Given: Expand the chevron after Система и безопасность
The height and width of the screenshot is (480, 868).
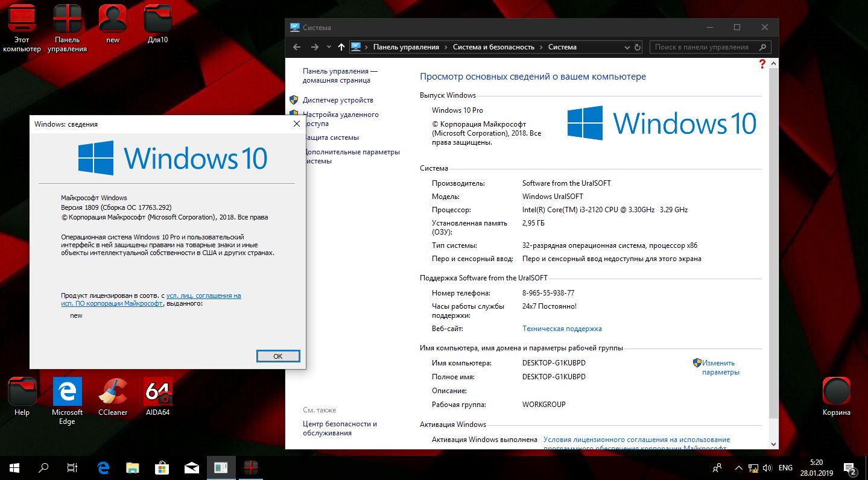Looking at the screenshot, I should (x=541, y=47).
